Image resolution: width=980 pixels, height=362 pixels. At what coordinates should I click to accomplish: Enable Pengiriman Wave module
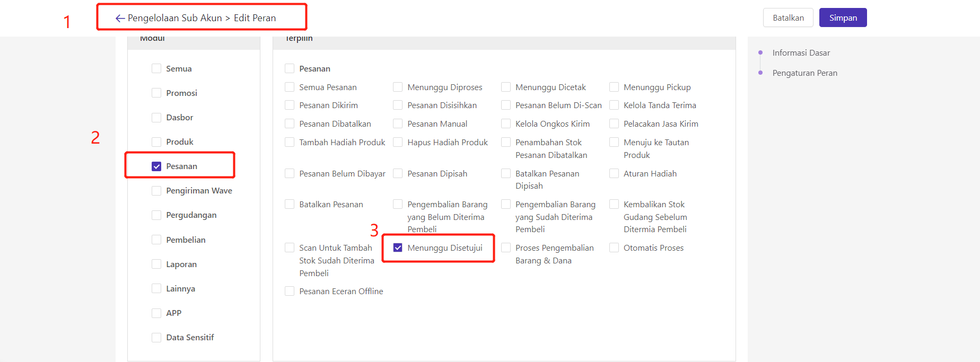(156, 191)
